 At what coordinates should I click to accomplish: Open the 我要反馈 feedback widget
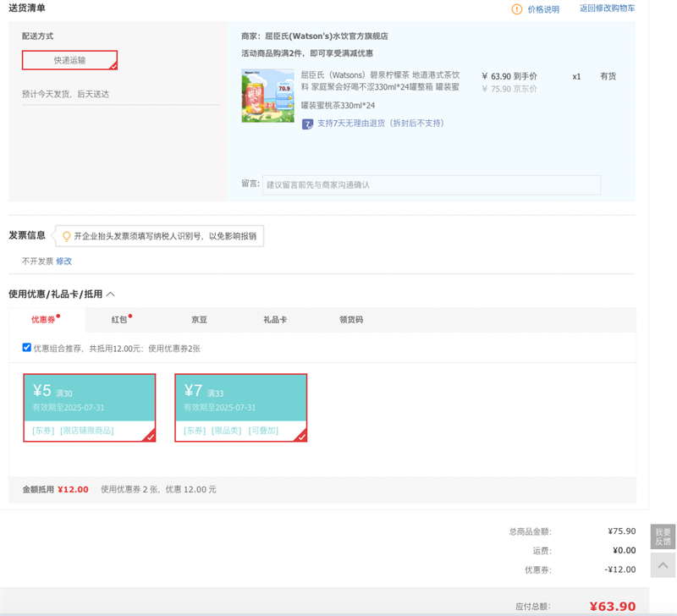click(663, 536)
